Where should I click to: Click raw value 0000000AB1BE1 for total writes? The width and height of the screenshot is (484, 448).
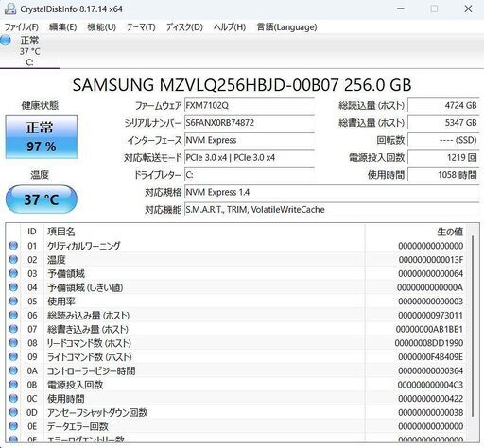pyautogui.click(x=429, y=329)
